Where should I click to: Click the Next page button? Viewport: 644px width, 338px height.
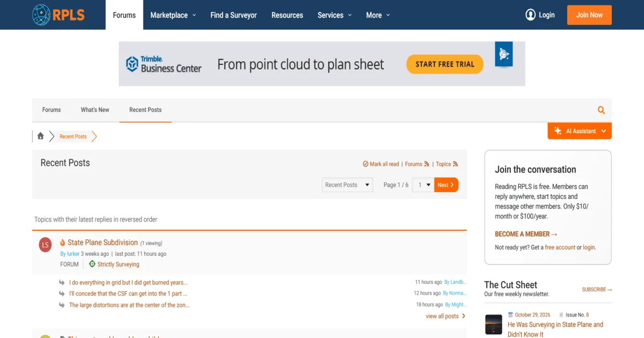click(446, 185)
